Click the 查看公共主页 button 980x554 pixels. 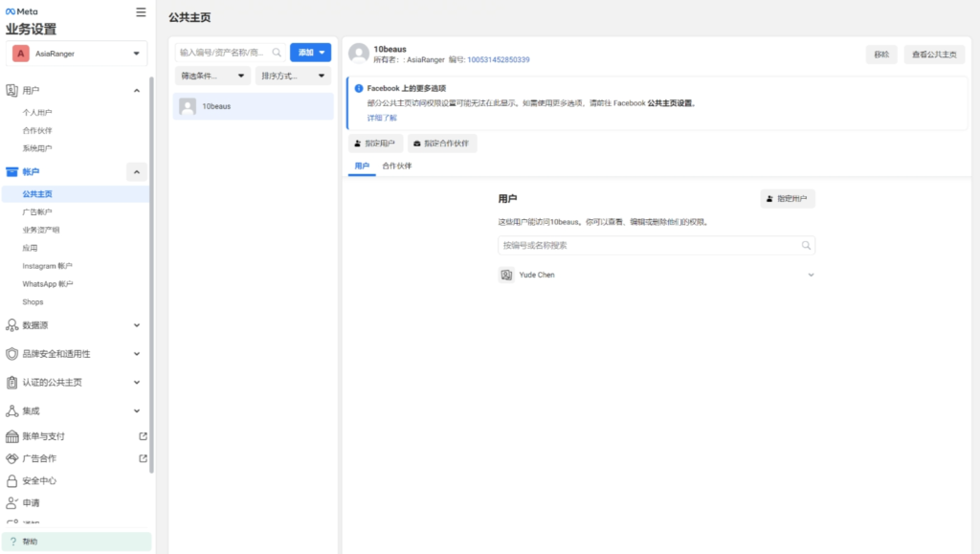coord(934,55)
